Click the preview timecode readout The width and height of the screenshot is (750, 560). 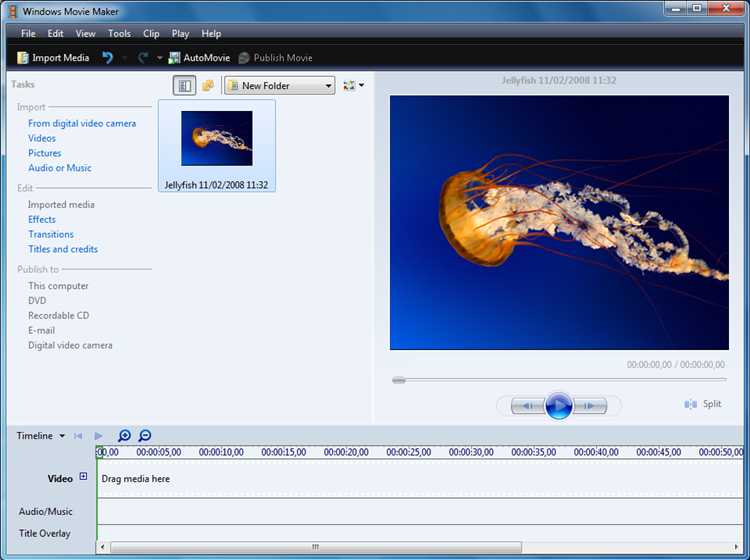(675, 365)
